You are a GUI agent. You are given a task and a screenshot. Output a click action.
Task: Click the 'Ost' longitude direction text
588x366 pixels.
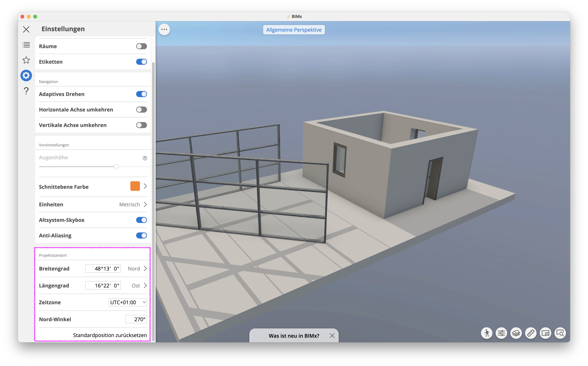point(136,286)
